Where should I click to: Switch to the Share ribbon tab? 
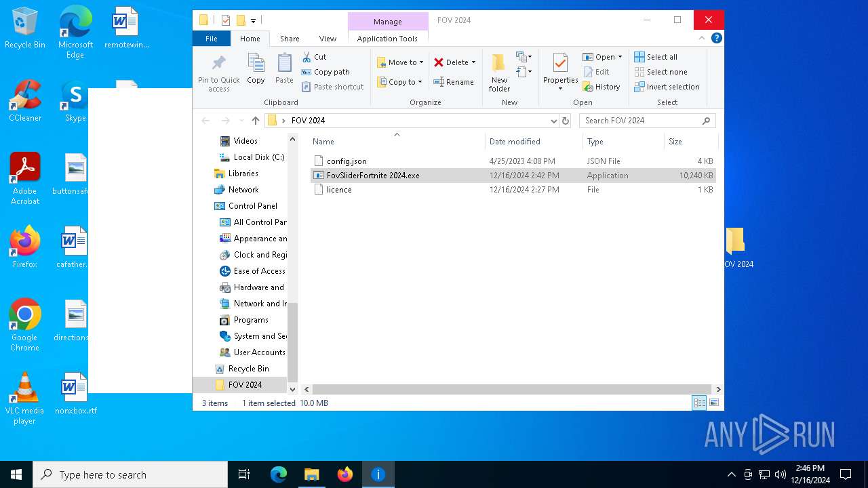pos(290,39)
